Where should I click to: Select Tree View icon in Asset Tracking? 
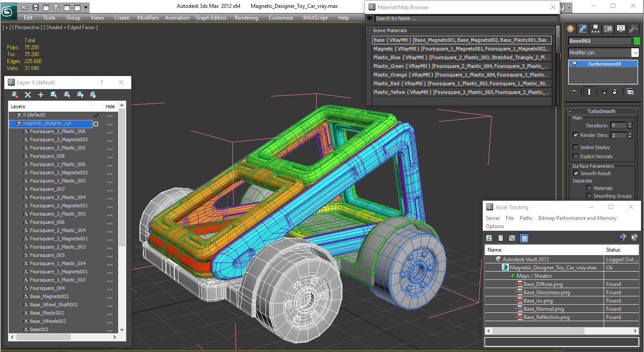click(x=512, y=238)
